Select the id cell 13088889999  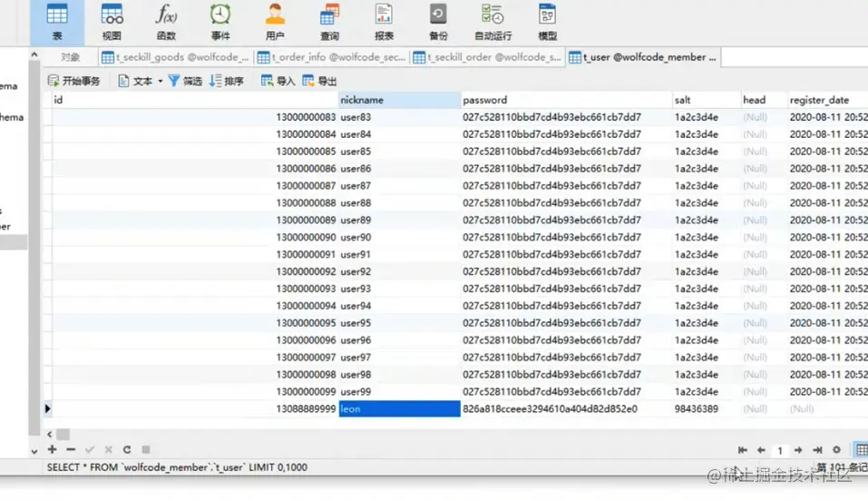pyautogui.click(x=195, y=408)
